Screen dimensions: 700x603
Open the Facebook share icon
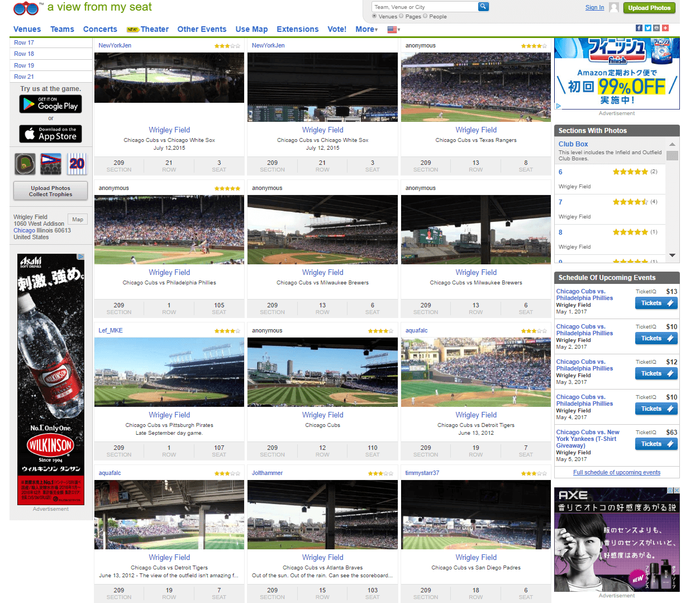pyautogui.click(x=639, y=28)
